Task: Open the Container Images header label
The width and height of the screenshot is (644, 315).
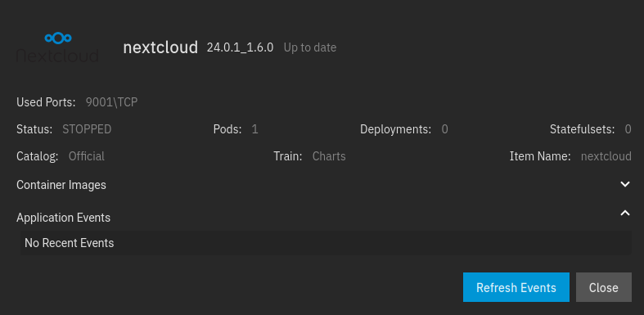Action: tap(61, 185)
